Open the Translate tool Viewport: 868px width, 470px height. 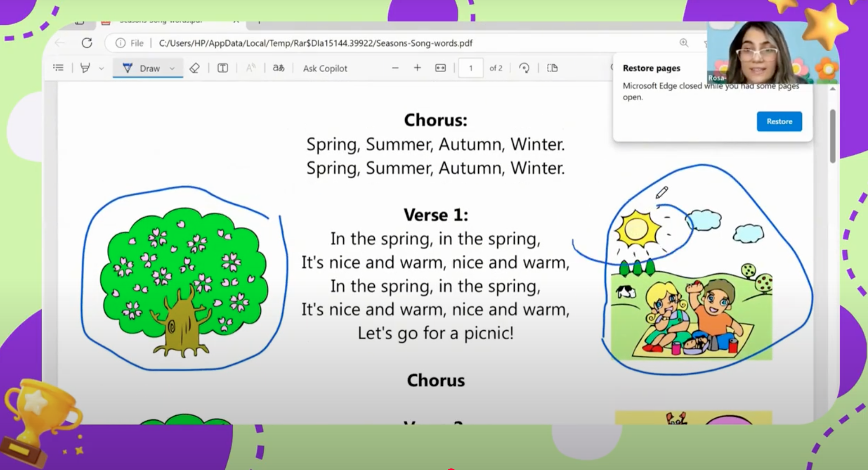pyautogui.click(x=278, y=68)
